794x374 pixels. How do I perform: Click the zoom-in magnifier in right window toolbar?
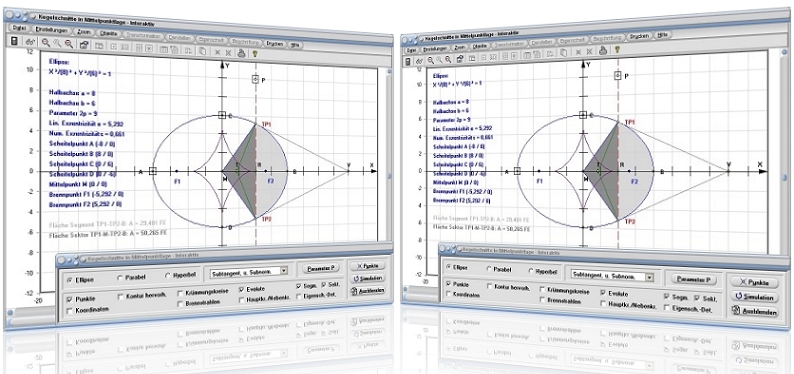coord(431,60)
